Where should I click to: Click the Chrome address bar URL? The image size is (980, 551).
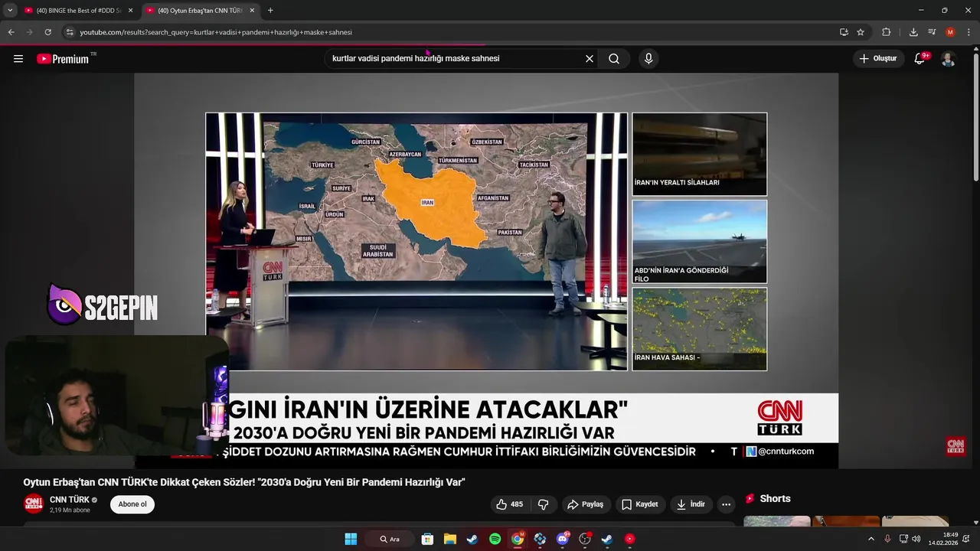(x=216, y=32)
